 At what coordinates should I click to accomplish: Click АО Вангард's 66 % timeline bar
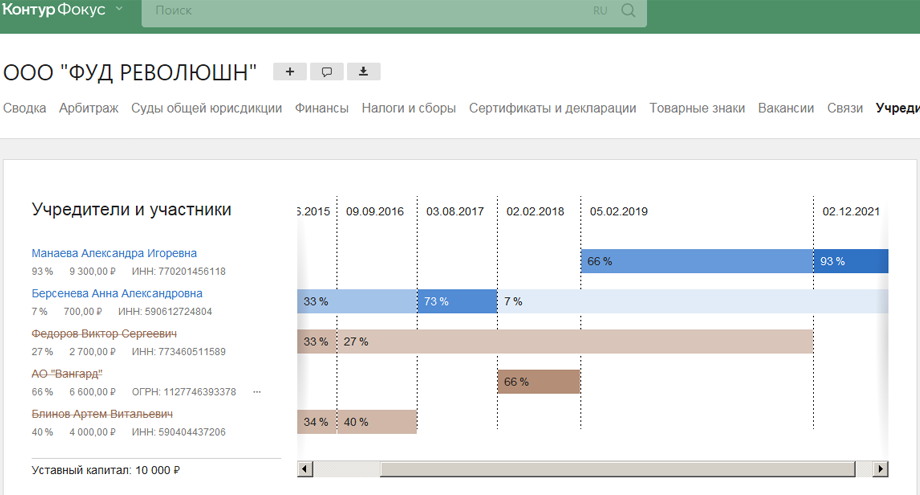pyautogui.click(x=539, y=381)
